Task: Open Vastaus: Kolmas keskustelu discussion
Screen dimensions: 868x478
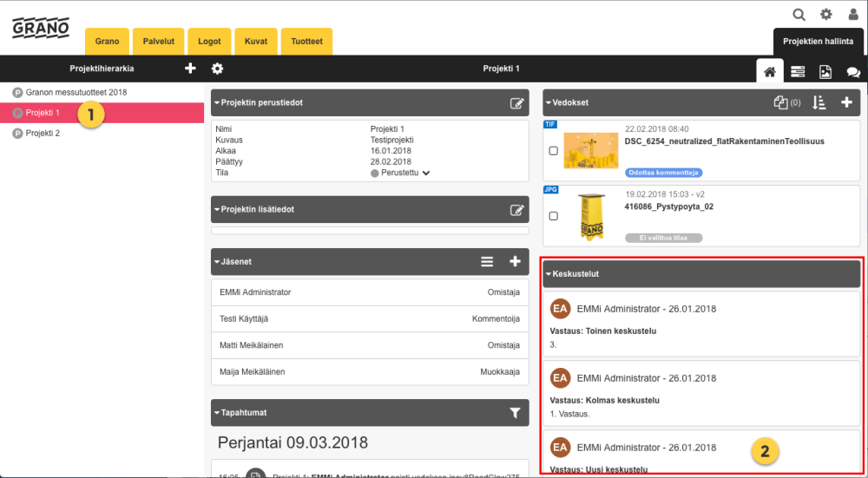Action: click(x=604, y=401)
